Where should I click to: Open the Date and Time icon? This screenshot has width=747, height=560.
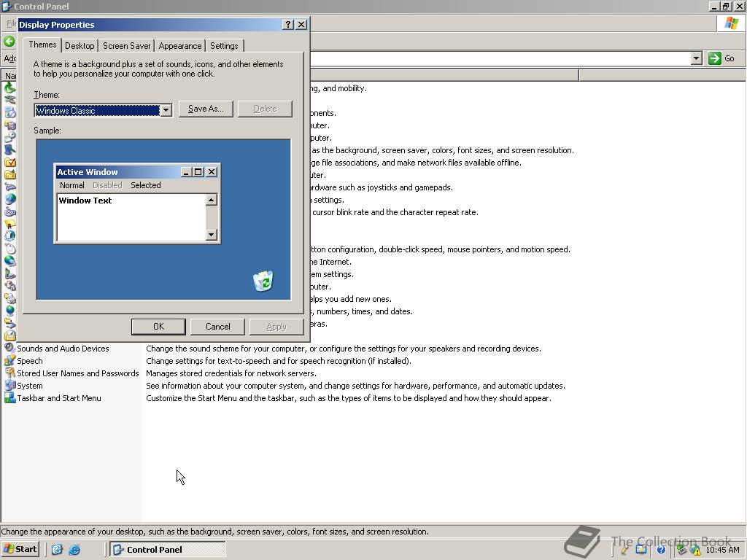[9, 138]
